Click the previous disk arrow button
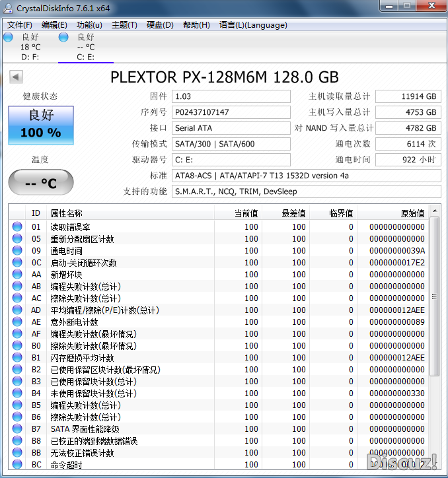The height and width of the screenshot is (478, 448). coord(17,77)
